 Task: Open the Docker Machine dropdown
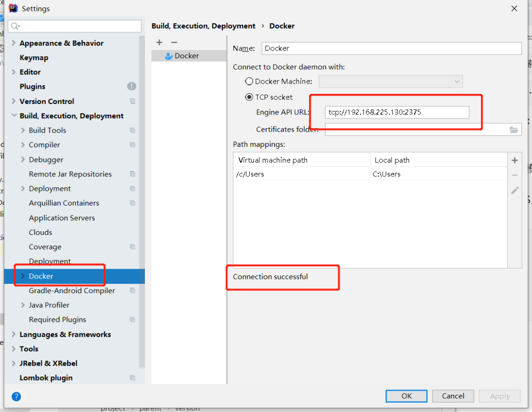click(391, 81)
